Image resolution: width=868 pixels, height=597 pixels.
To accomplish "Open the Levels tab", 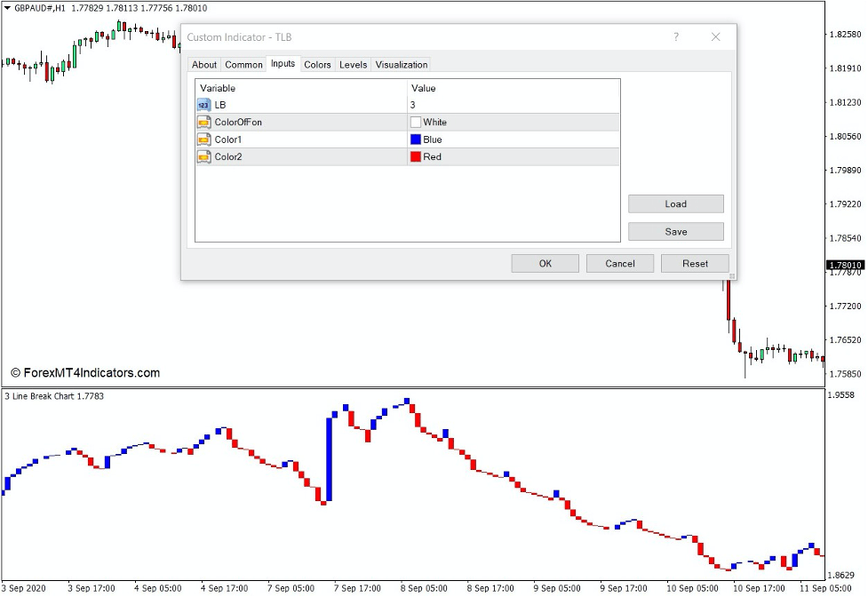I will point(352,64).
